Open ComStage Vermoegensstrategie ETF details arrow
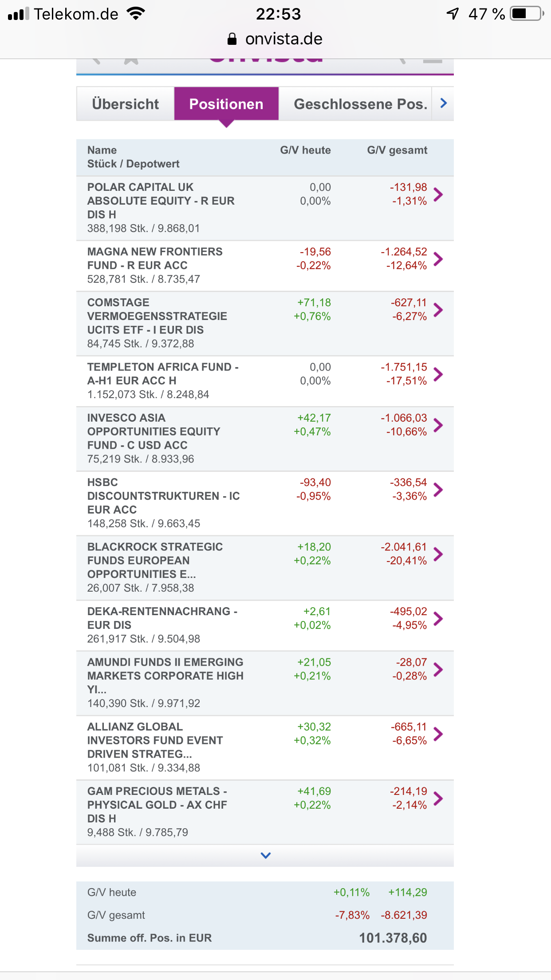 [438, 310]
